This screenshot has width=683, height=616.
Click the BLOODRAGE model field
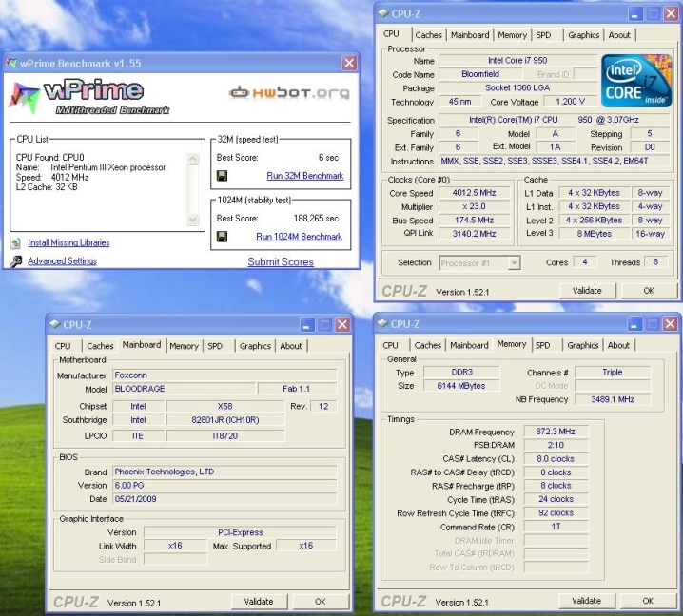[184, 389]
